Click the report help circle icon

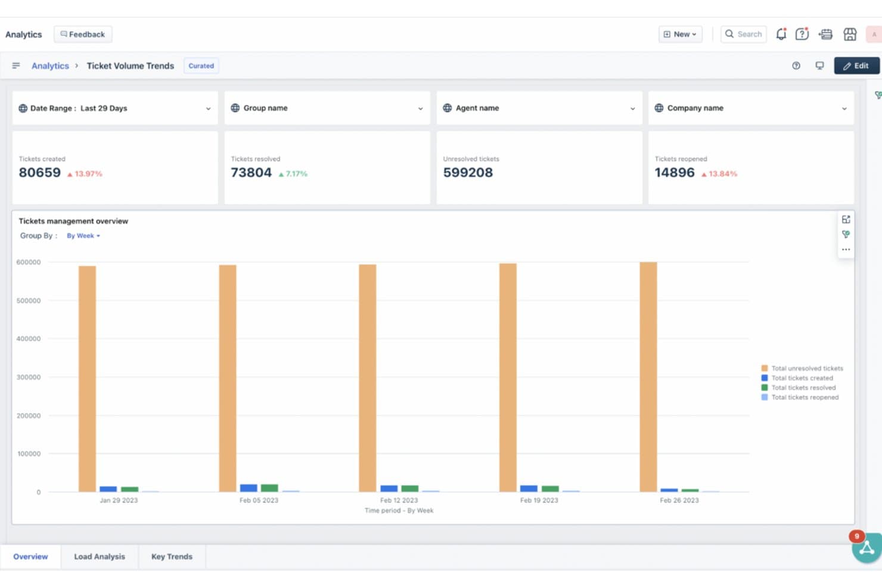point(796,66)
